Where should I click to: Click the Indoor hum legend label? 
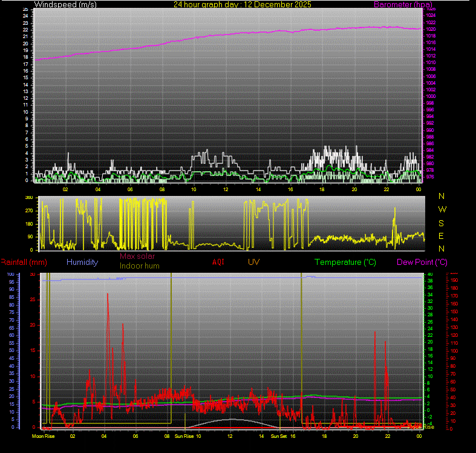[x=139, y=266]
